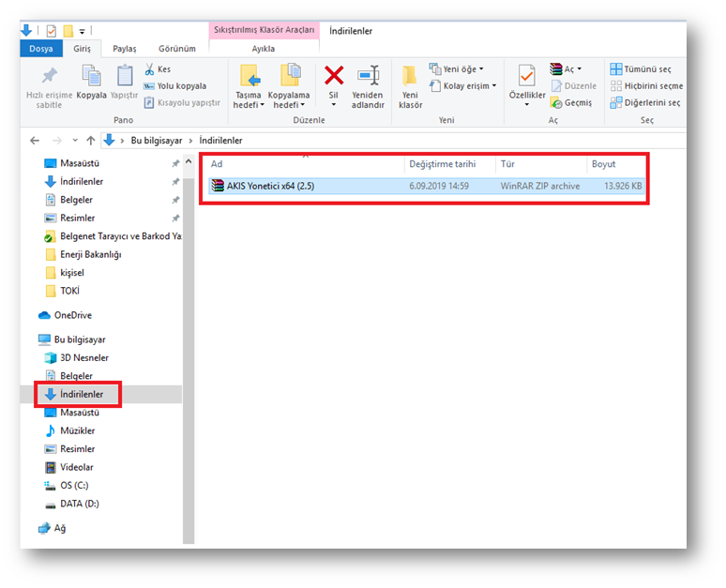
Task: Switch to the Görünüm ribbon tab
Action: [x=176, y=49]
